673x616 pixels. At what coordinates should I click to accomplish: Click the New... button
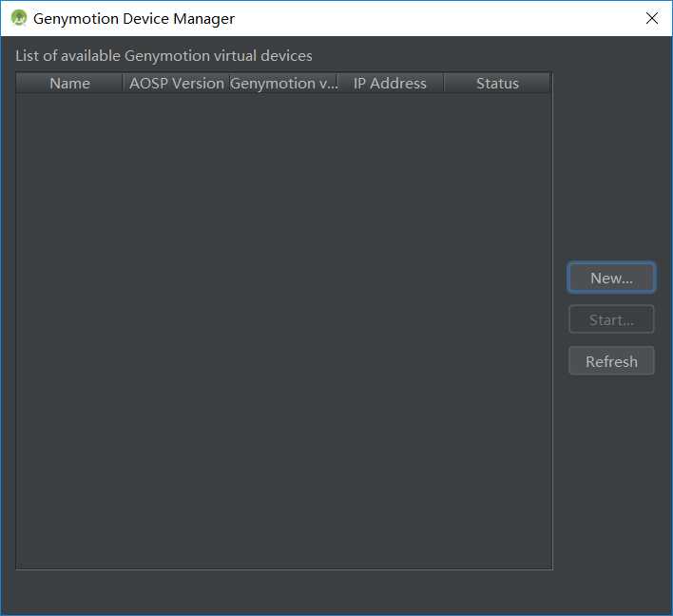tap(611, 278)
